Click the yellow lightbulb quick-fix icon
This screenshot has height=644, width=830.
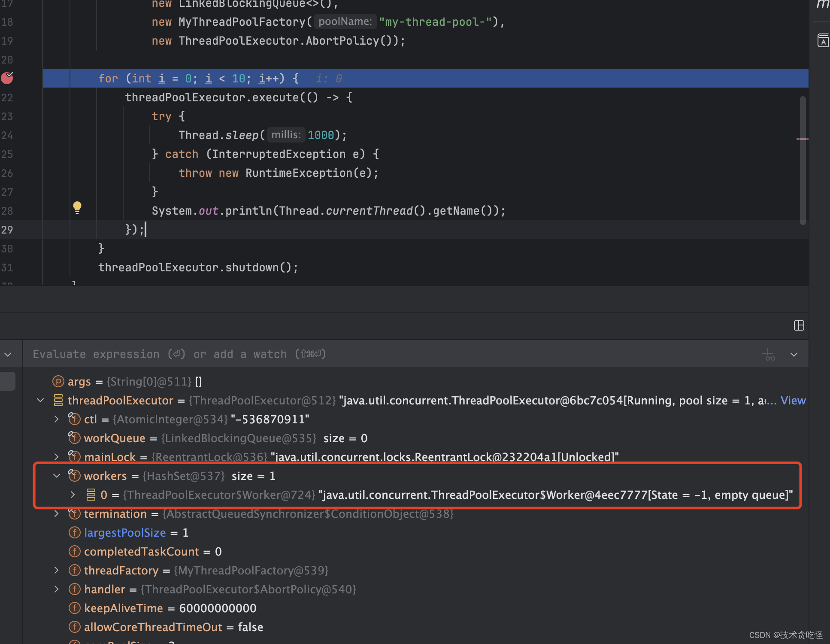tap(77, 208)
